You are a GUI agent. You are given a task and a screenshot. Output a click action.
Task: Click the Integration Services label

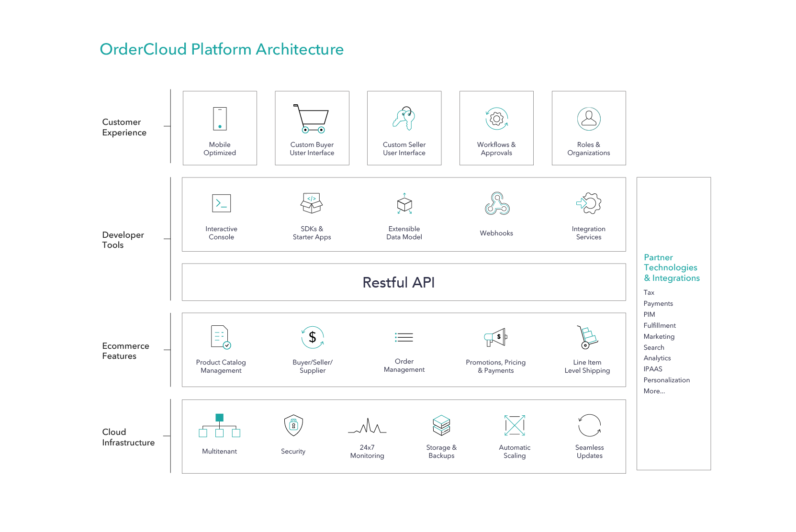(x=589, y=233)
